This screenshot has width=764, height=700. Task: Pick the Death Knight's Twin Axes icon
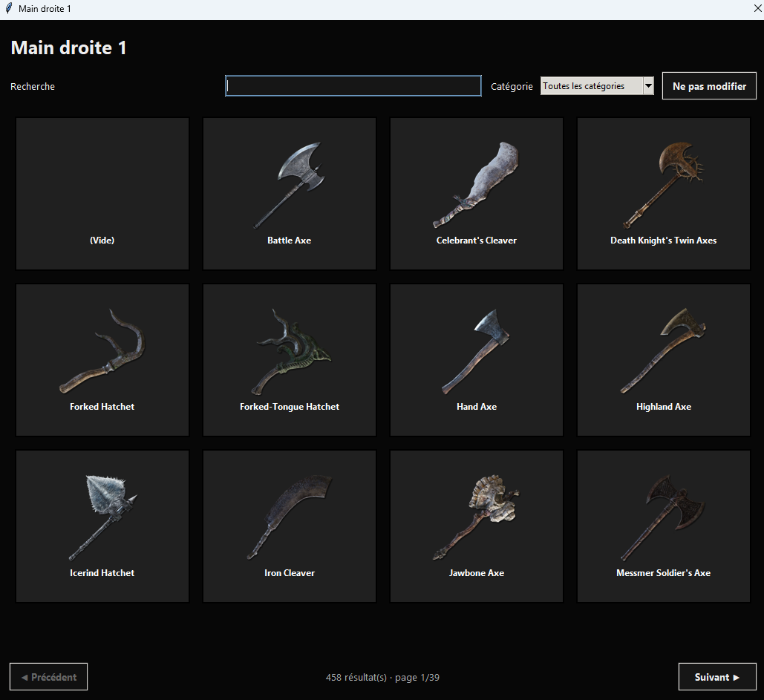(x=663, y=185)
